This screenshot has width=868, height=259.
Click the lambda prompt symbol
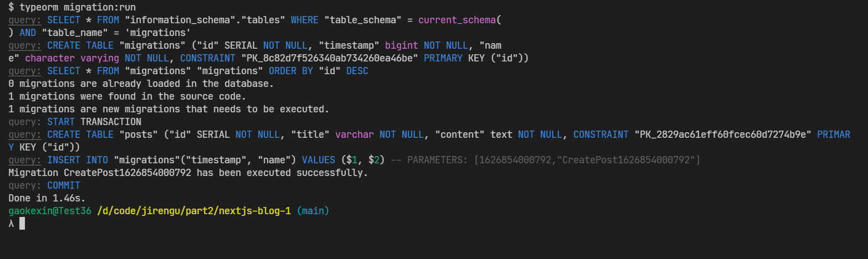click(11, 224)
